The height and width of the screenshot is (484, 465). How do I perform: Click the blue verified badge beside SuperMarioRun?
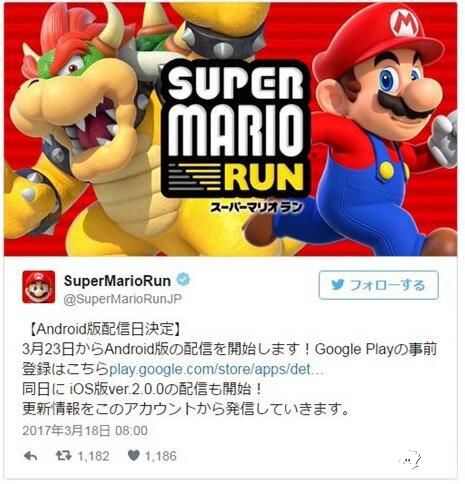coord(183,279)
